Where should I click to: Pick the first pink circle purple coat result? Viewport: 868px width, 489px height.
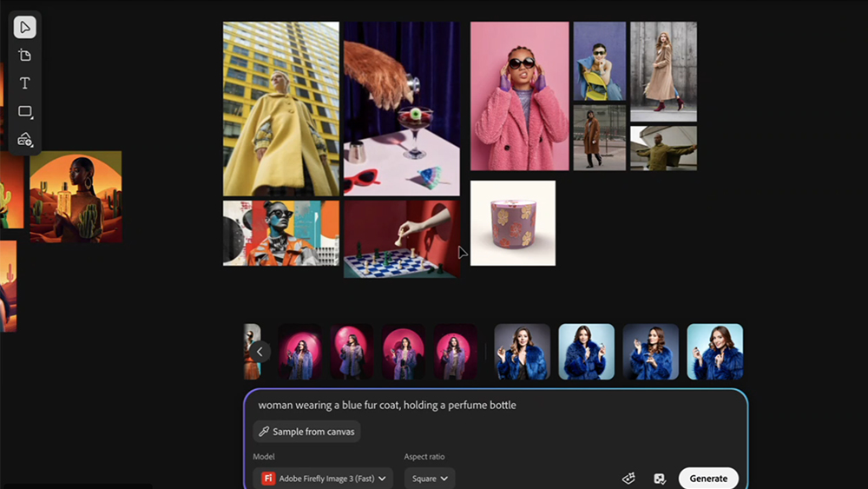(x=300, y=352)
